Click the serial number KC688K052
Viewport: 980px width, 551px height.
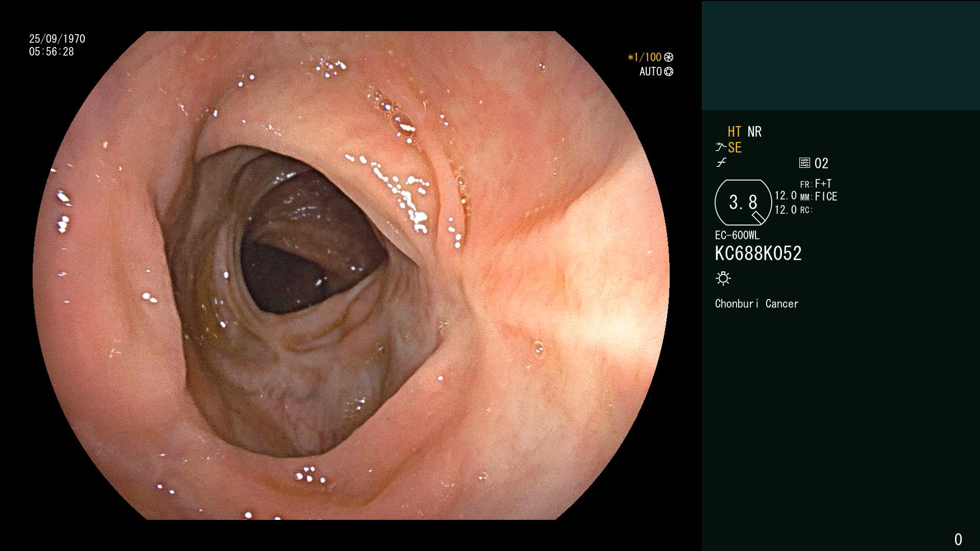[758, 254]
